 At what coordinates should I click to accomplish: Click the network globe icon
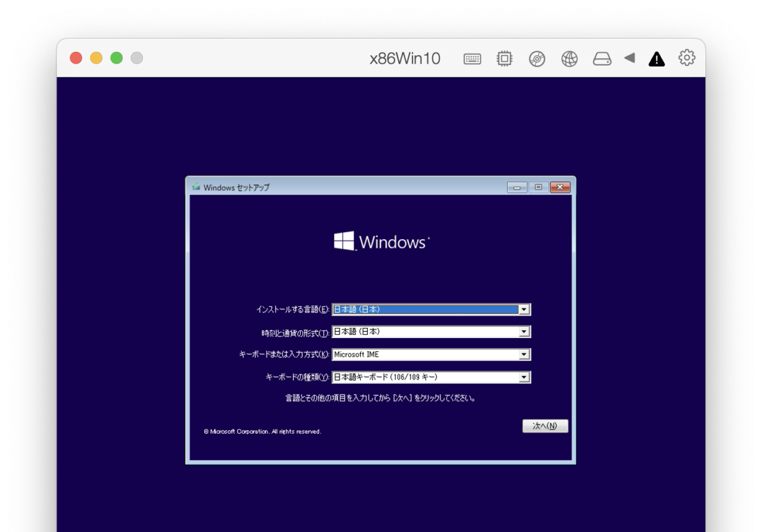570,58
